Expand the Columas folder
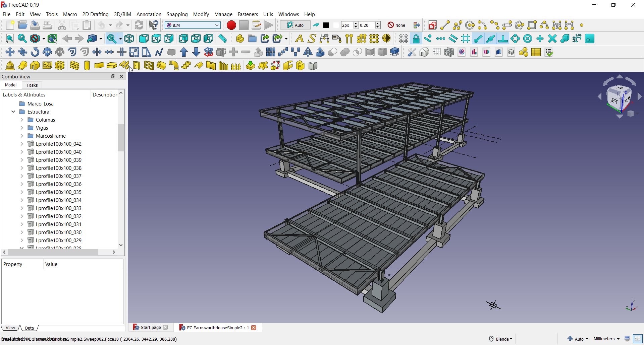Image resolution: width=644 pixels, height=345 pixels. [22, 120]
